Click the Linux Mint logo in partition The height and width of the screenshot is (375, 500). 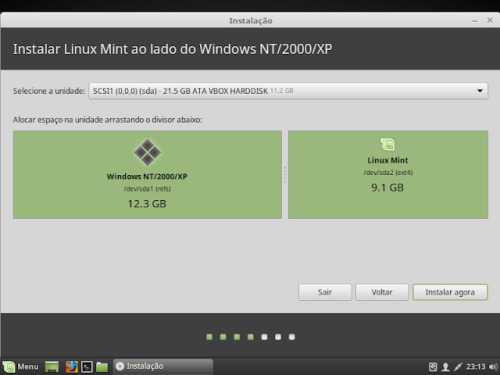[388, 144]
